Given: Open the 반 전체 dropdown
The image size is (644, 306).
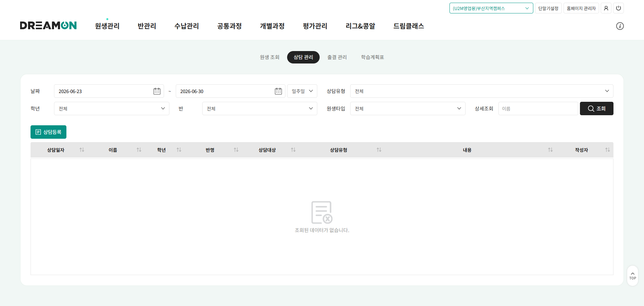Looking at the screenshot, I should [x=260, y=108].
